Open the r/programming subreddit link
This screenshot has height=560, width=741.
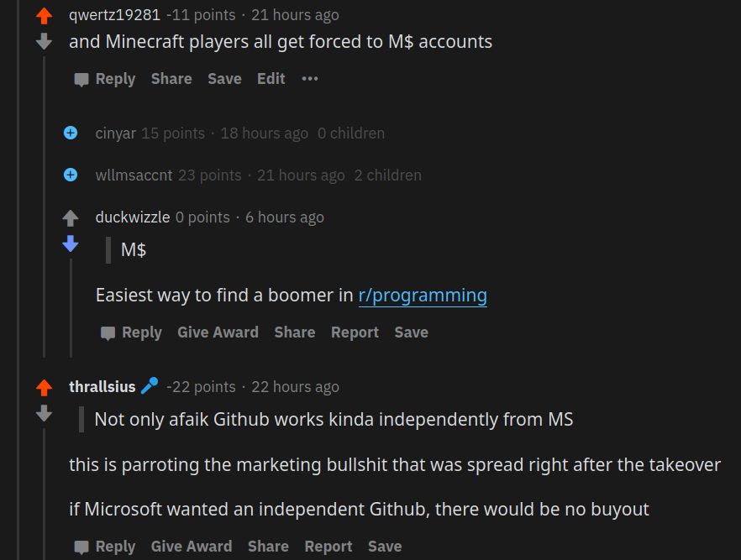pos(423,295)
